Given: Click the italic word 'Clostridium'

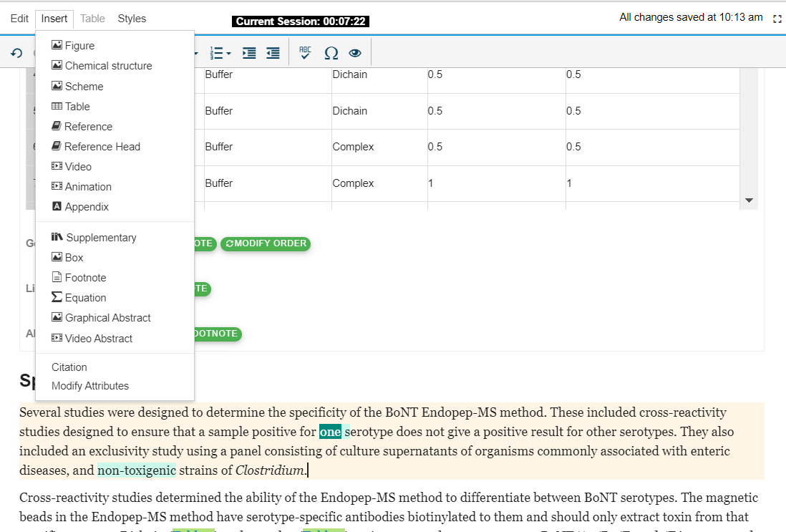Looking at the screenshot, I should 270,470.
